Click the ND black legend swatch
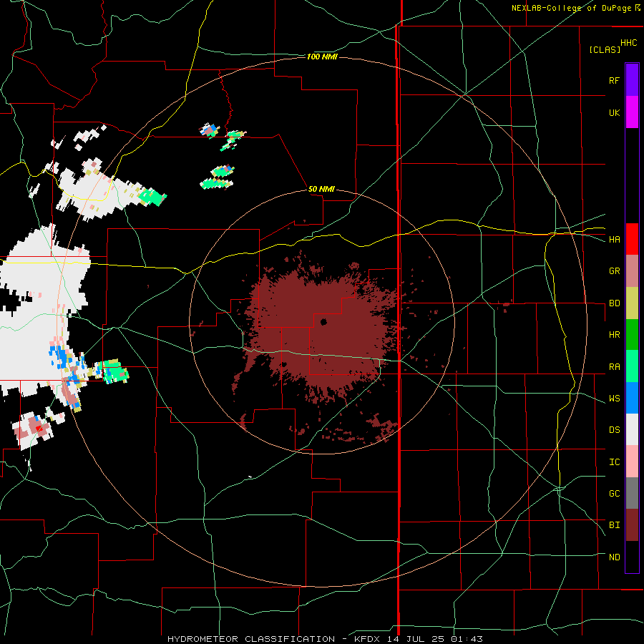The image size is (644, 644). [x=632, y=557]
